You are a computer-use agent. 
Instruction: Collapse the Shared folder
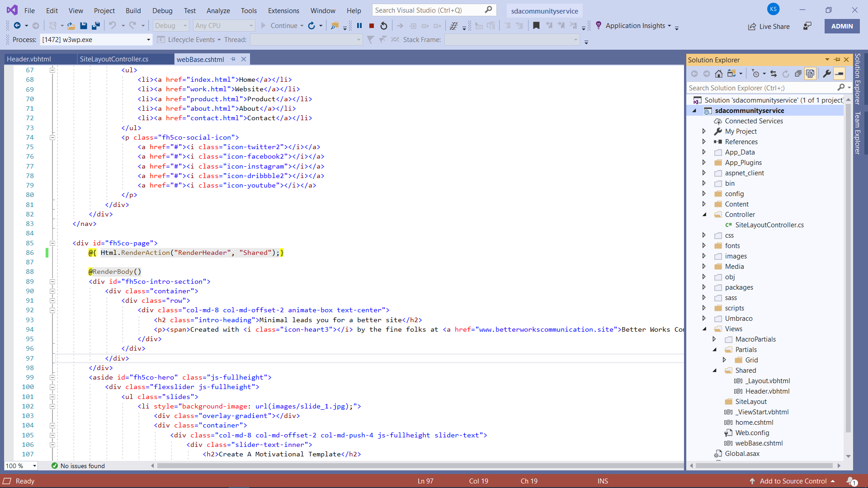(714, 371)
